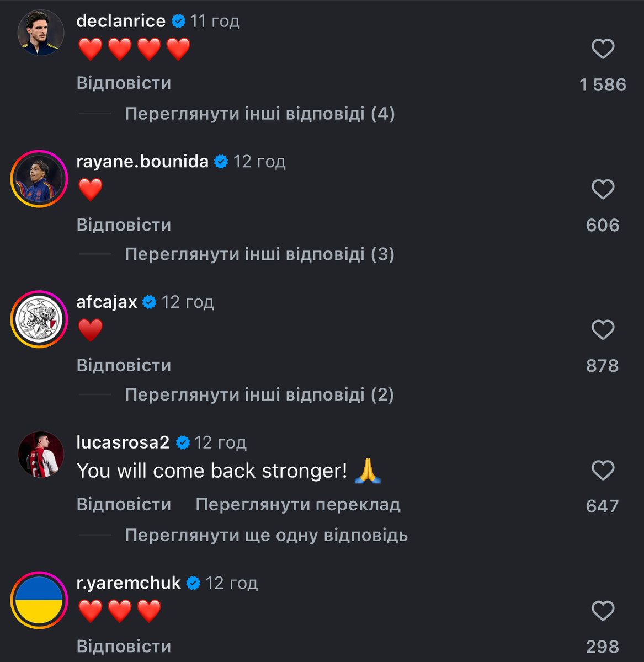Like declanrice's comment with the heart icon
The image size is (644, 662).
[x=603, y=49]
